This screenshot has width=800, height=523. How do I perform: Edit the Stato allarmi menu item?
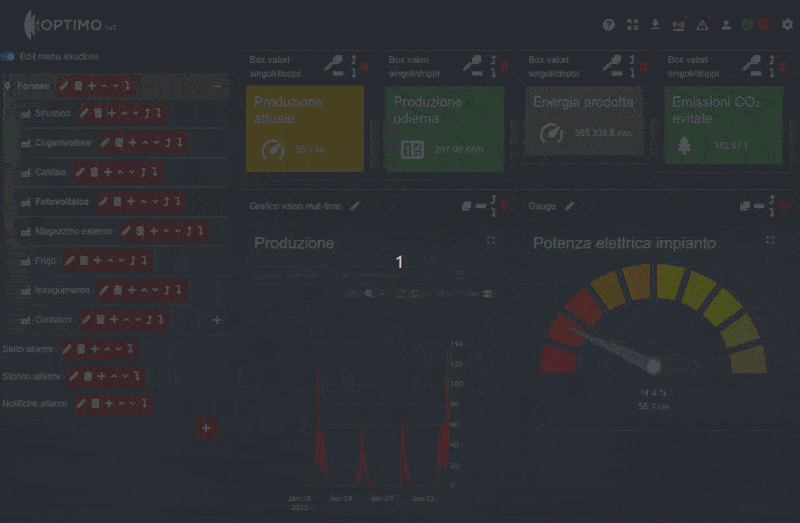coord(67,349)
